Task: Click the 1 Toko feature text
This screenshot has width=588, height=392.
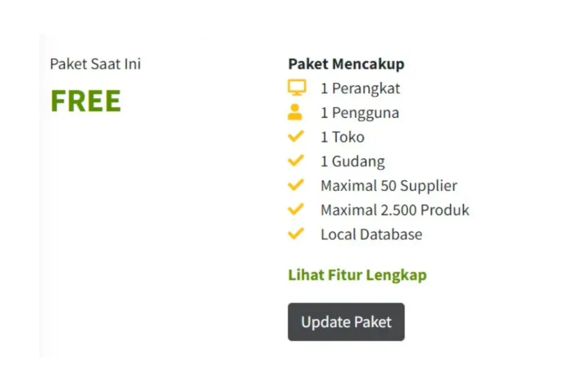Action: [x=342, y=137]
